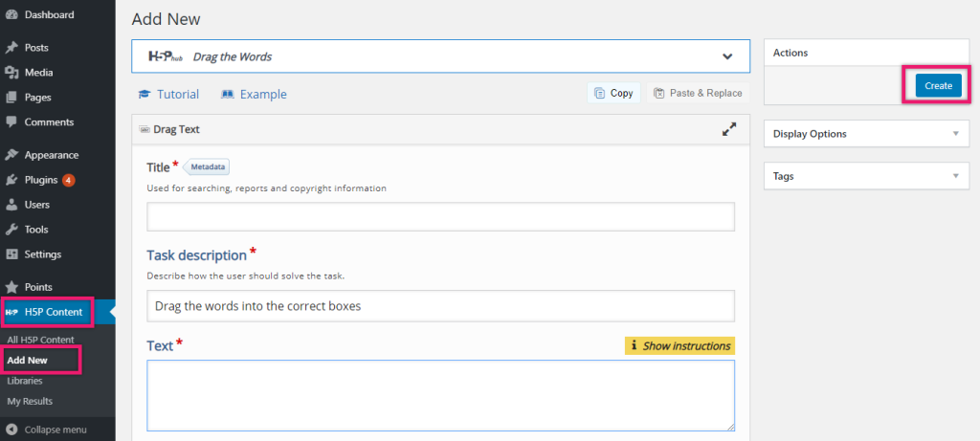Click the Comments speech bubble icon
The height and width of the screenshot is (441, 980).
[x=11, y=122]
